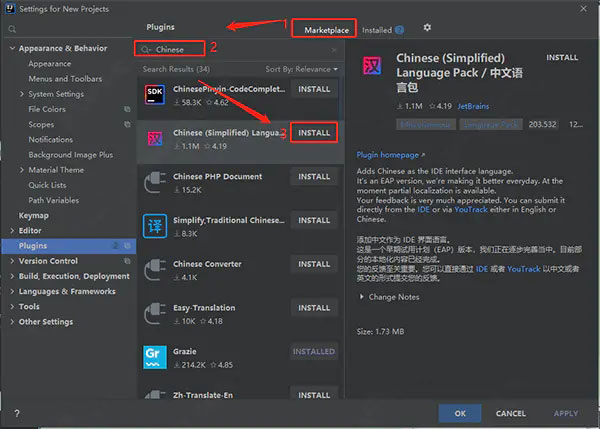Open the Sort By Relevance dropdown
Viewport: 600px width, 429px height.
(x=302, y=69)
